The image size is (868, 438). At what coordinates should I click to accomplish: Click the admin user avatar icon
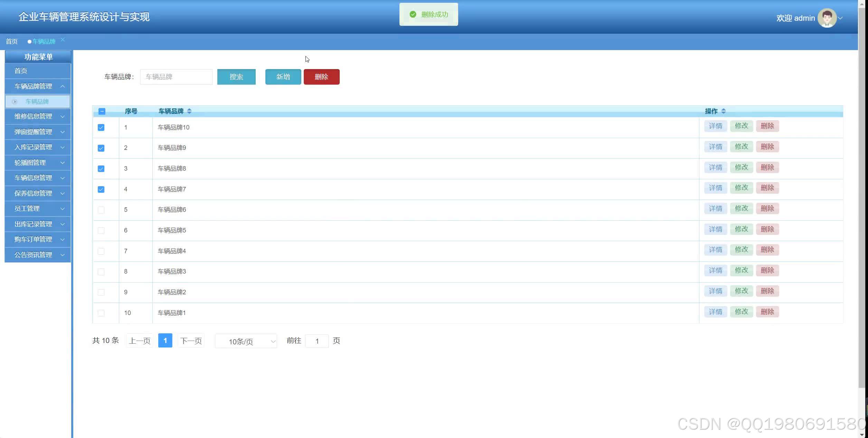pyautogui.click(x=827, y=18)
